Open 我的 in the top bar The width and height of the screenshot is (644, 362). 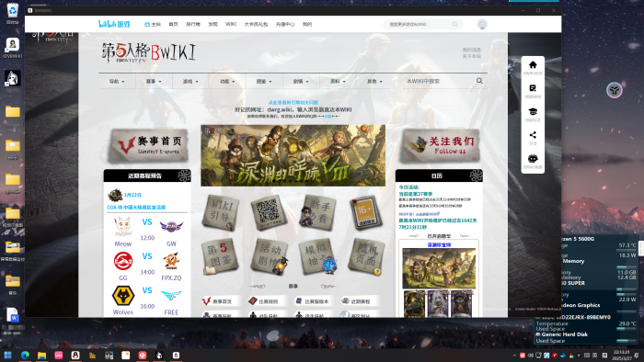pos(307,24)
